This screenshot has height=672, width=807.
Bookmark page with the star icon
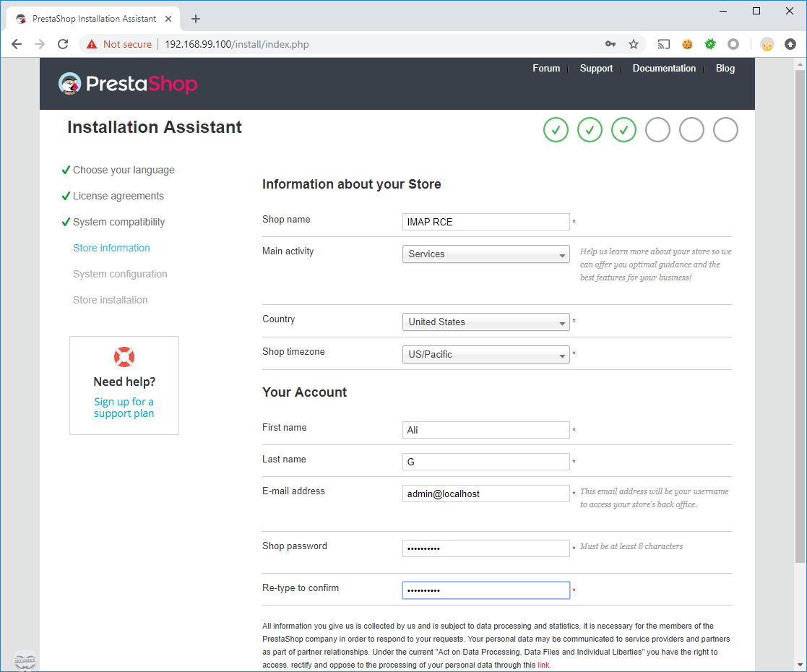tap(634, 44)
